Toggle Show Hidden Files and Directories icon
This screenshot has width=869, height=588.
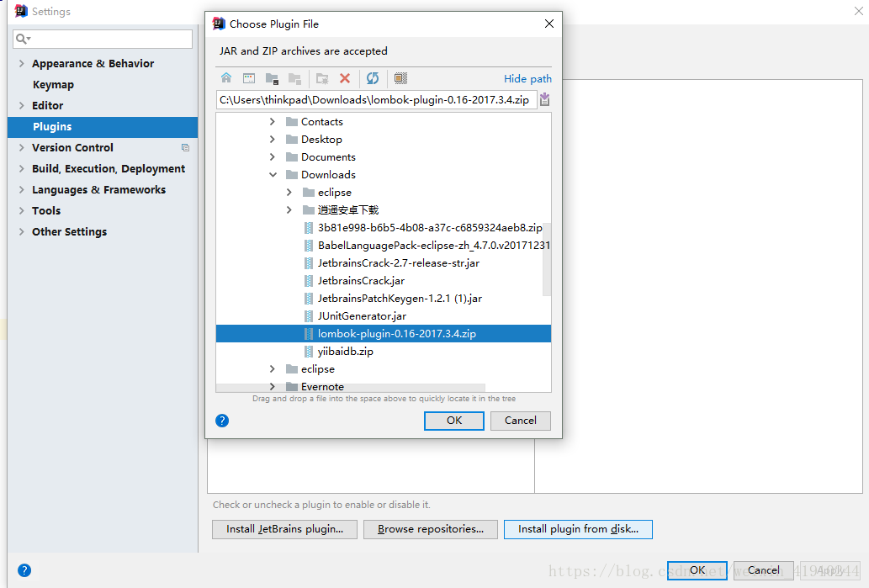(x=400, y=78)
